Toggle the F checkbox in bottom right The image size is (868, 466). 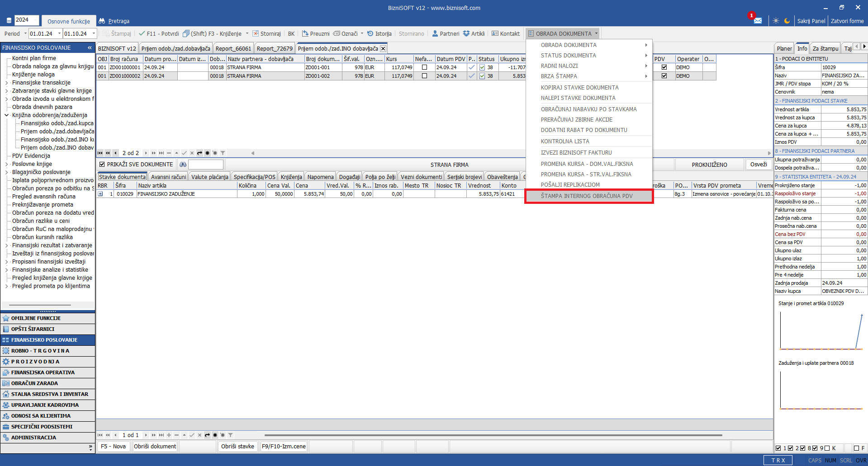[x=856, y=448]
